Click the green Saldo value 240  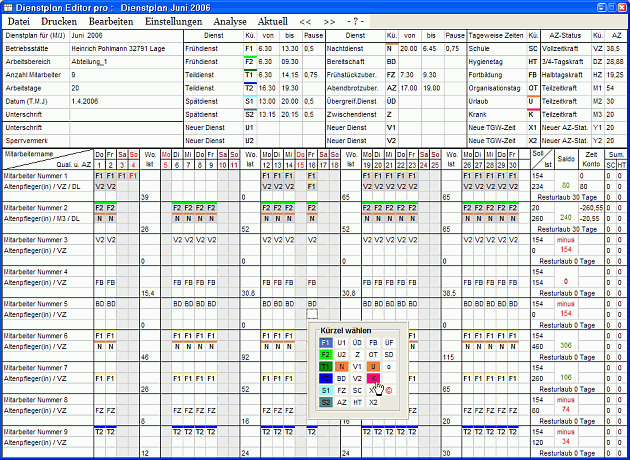[x=565, y=217]
